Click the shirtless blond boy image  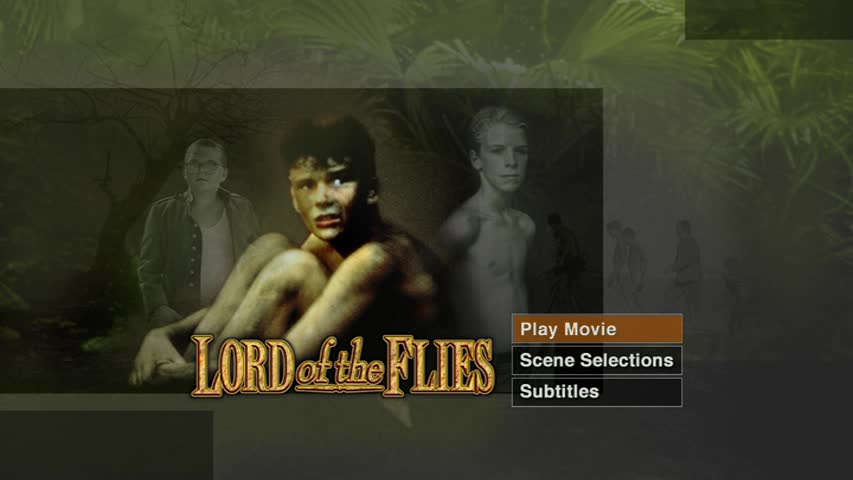(490, 218)
